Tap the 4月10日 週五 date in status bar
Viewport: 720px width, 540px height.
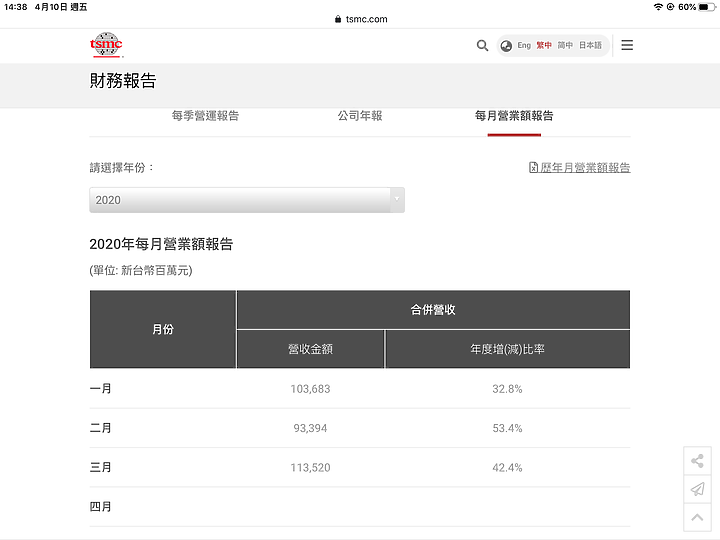[61, 7]
